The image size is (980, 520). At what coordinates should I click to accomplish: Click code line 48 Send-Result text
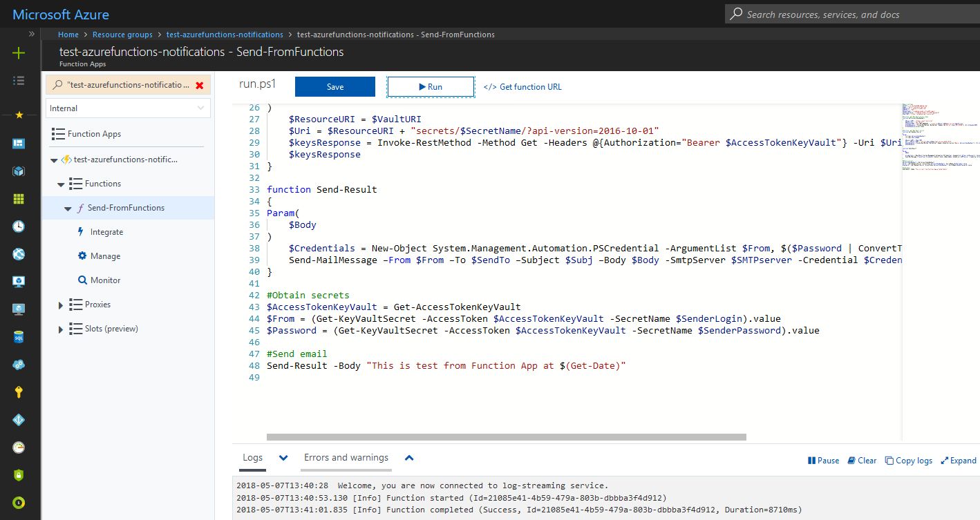[446, 366]
